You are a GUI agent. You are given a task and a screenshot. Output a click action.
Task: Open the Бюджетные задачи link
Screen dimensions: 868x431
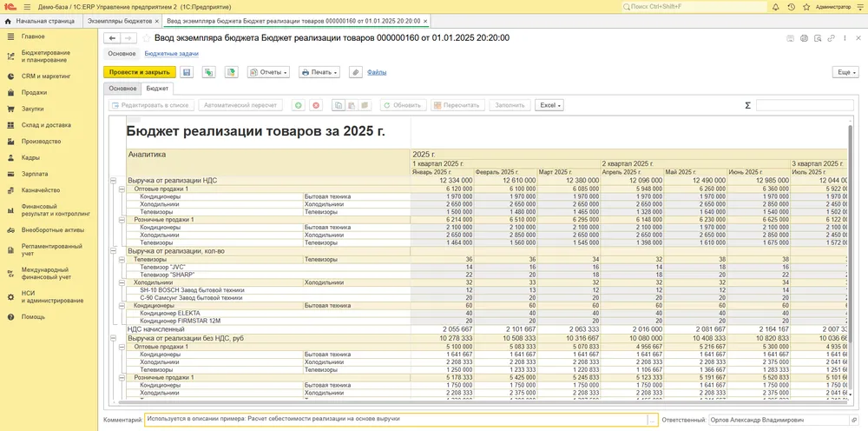tap(172, 54)
